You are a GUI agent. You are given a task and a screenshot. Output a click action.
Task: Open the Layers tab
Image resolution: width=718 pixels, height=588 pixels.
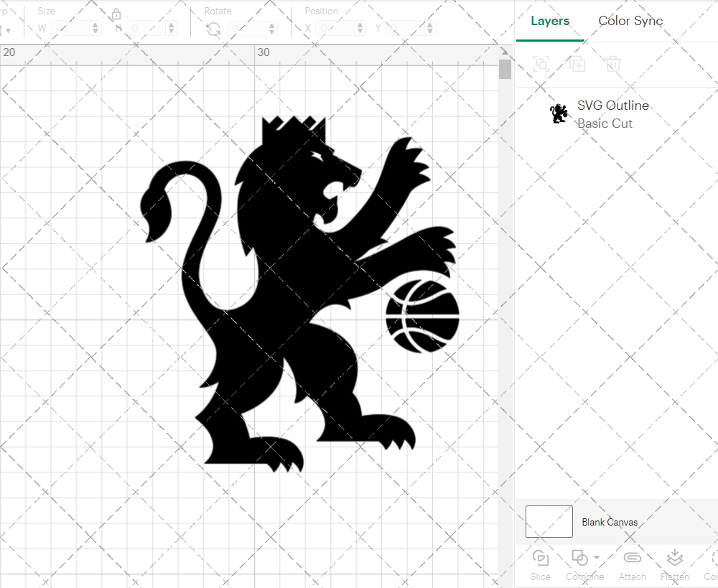tap(549, 21)
